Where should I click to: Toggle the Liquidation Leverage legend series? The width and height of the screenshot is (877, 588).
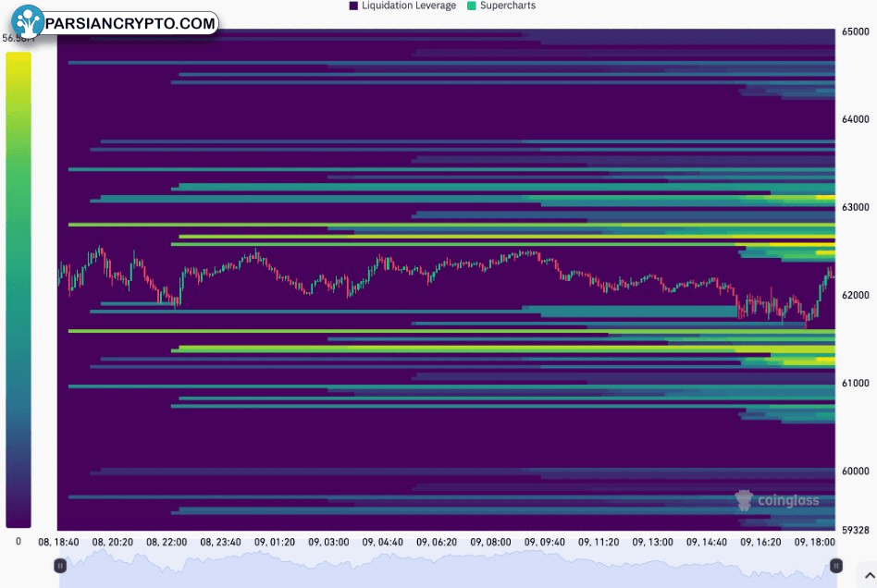click(402, 6)
